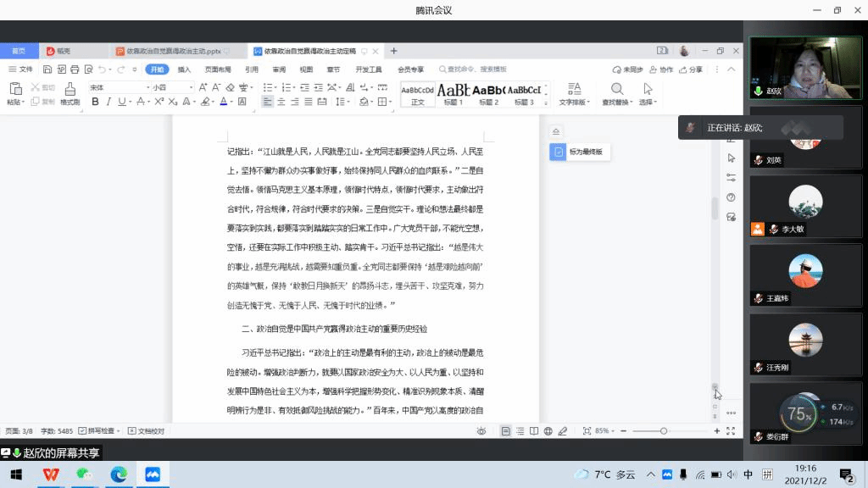Apply center alignment to the paragraph
868x488 pixels.
pos(282,102)
